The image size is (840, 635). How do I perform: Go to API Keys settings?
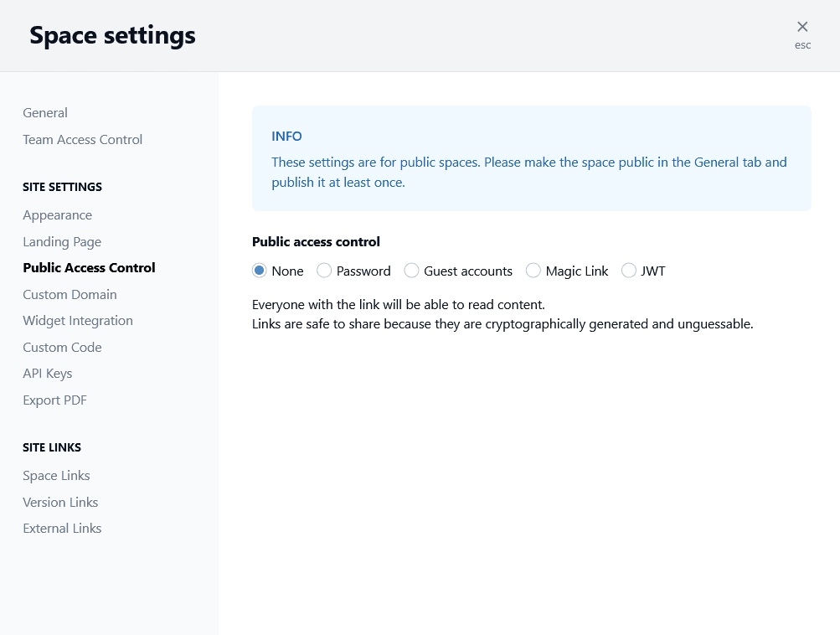click(x=48, y=374)
